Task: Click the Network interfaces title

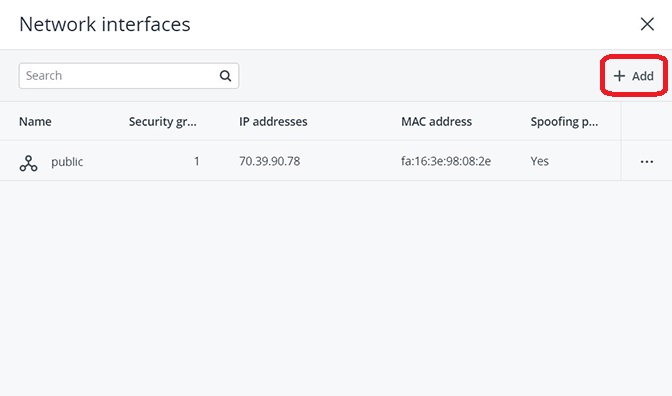Action: (105, 24)
